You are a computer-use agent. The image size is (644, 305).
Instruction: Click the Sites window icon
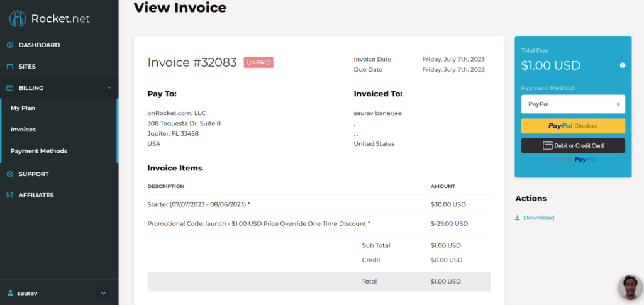10,67
